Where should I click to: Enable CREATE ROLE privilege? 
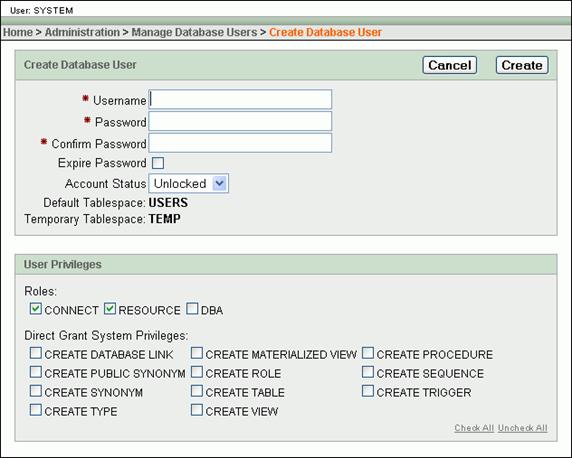[197, 372]
